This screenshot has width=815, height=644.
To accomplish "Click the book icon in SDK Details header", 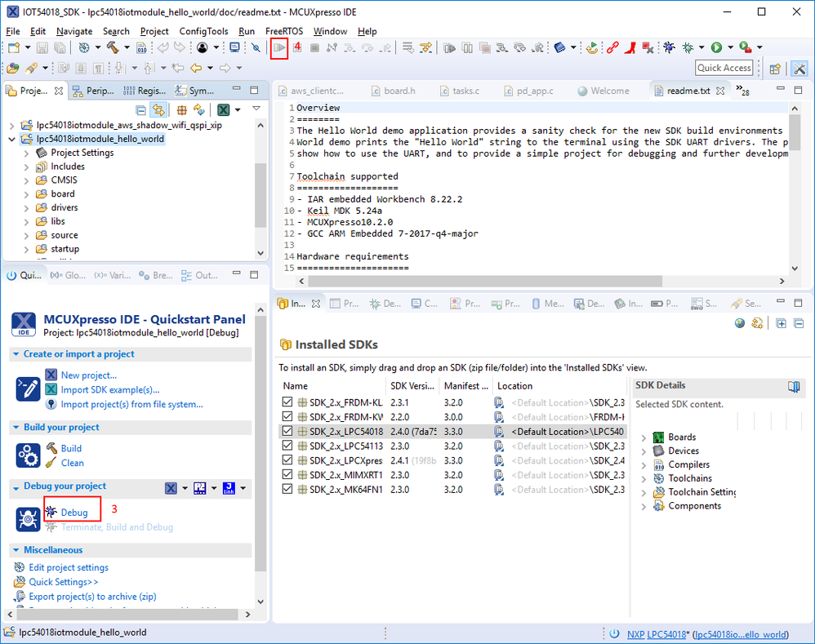I will click(x=794, y=386).
